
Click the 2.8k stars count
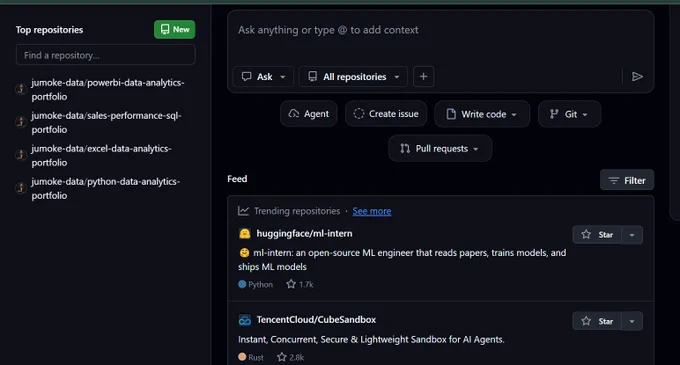coord(291,357)
